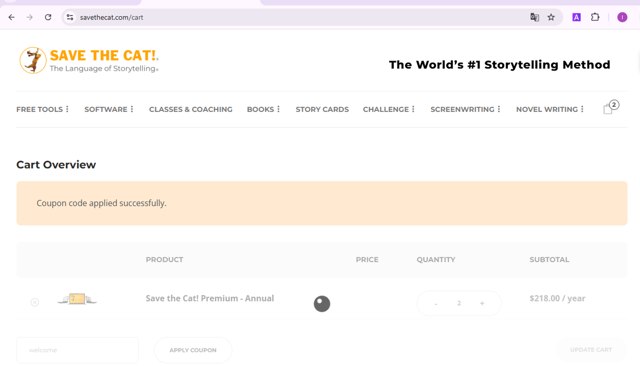Expand the Screenwriting menu dots
Viewport: 640px width, 366px height.
click(499, 109)
